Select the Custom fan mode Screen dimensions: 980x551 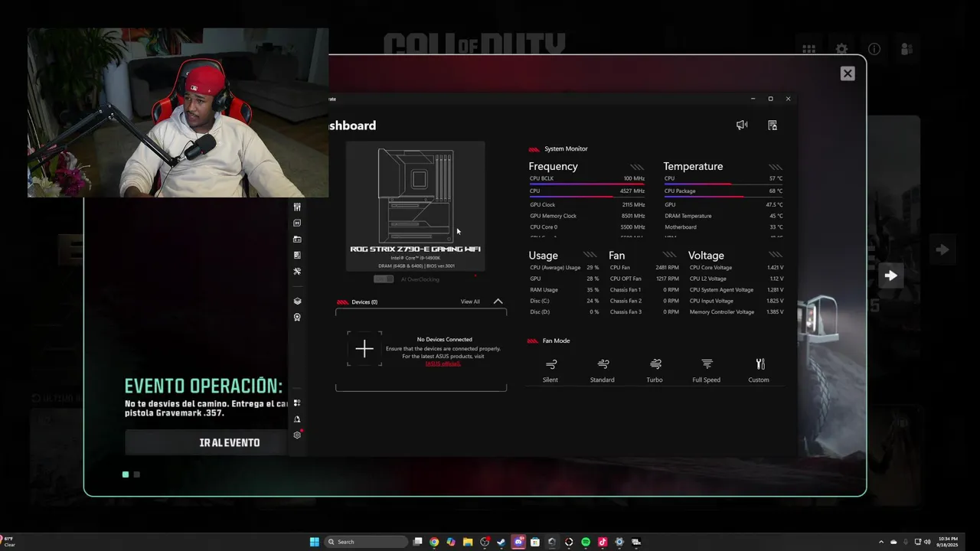pos(759,370)
